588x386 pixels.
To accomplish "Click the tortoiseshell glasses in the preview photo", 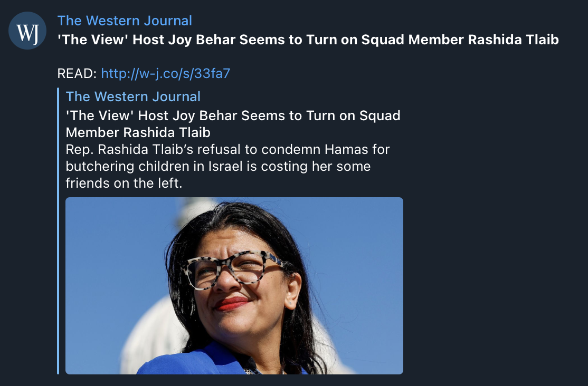I will pos(232,269).
